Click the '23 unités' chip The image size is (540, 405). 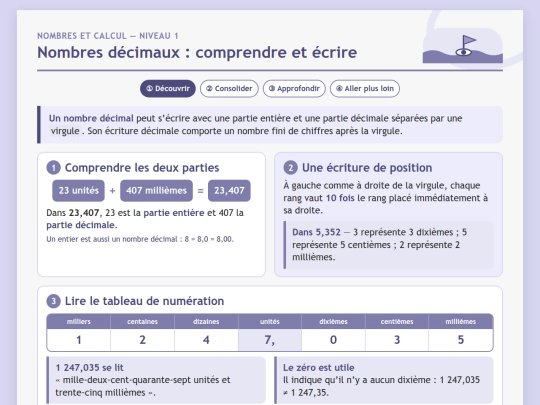pos(79,190)
